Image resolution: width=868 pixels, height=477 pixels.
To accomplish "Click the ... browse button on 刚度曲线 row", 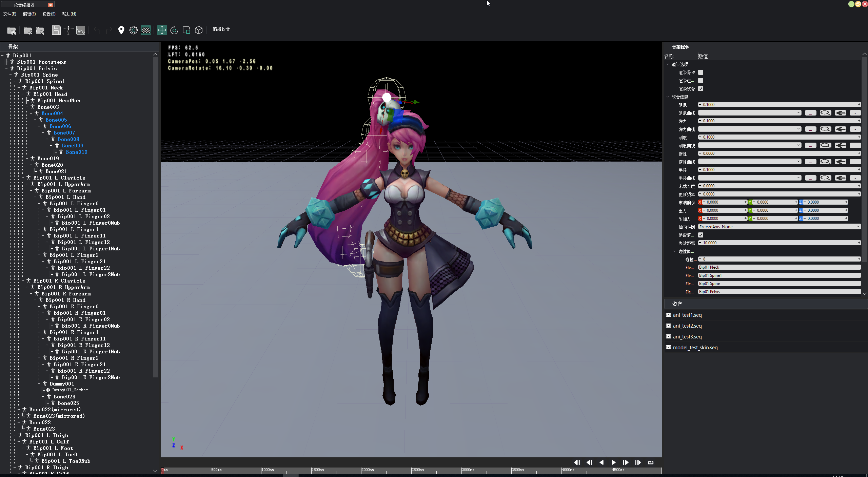I will pyautogui.click(x=810, y=145).
